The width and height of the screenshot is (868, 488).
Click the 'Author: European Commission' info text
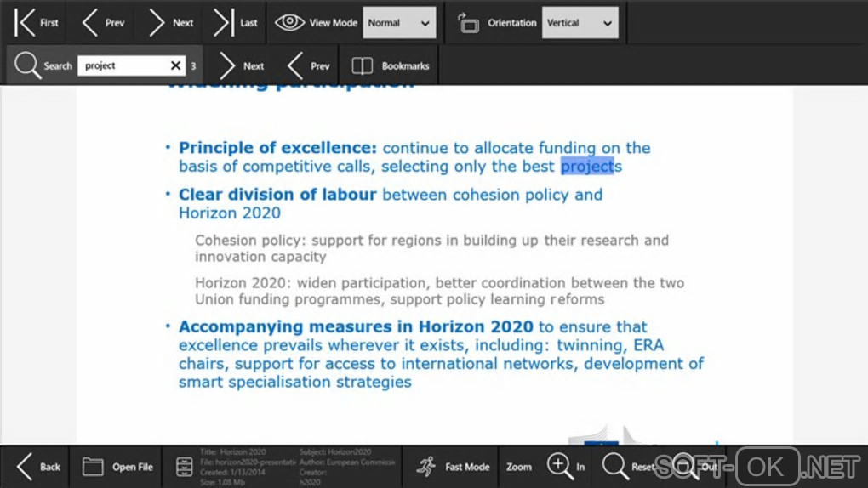(348, 462)
